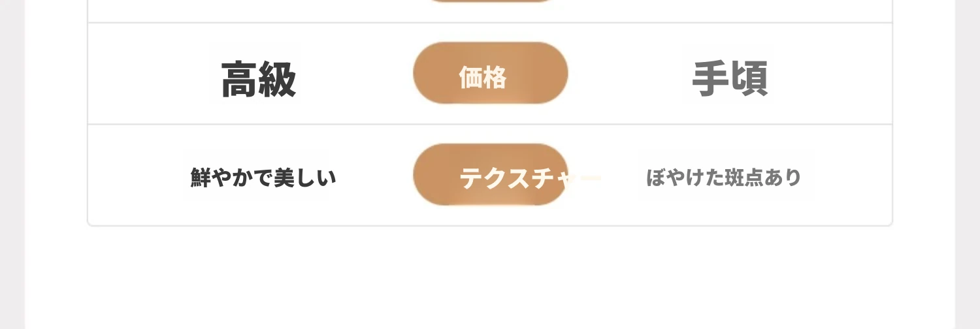Image resolution: width=980 pixels, height=329 pixels.
Task: Select the 高級 text
Action: [x=259, y=80]
